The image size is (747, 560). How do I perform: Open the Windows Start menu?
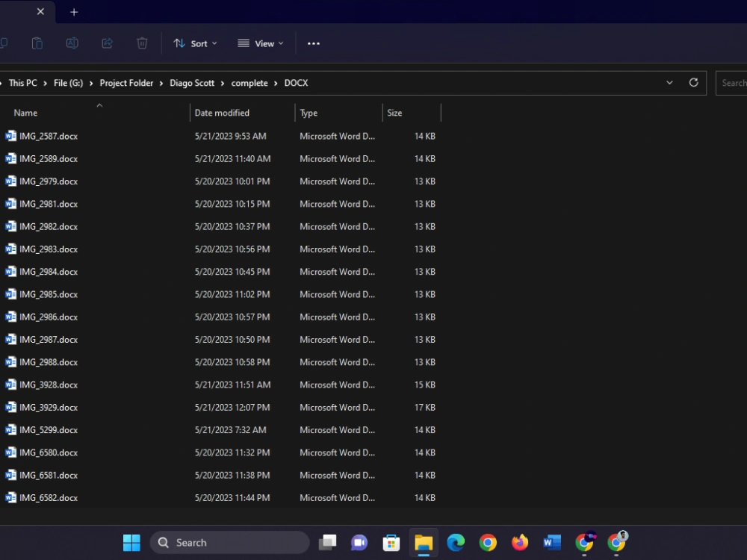point(131,542)
